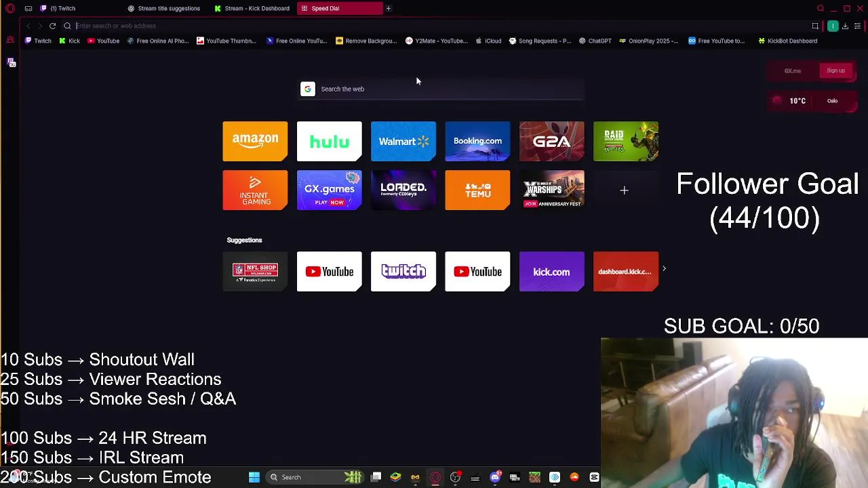Screen dimensions: 868x488
Task: Open BlueStacks from the taskbar
Action: pos(395,477)
